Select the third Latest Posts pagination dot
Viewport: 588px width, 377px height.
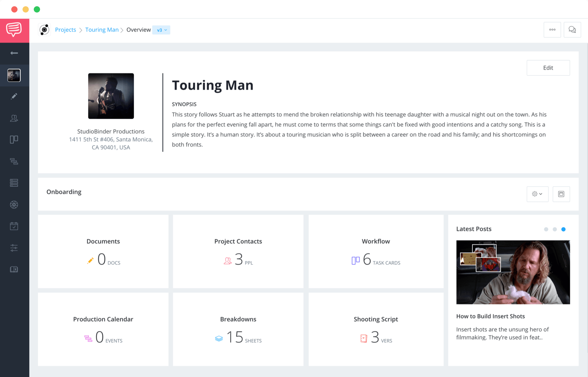563,229
